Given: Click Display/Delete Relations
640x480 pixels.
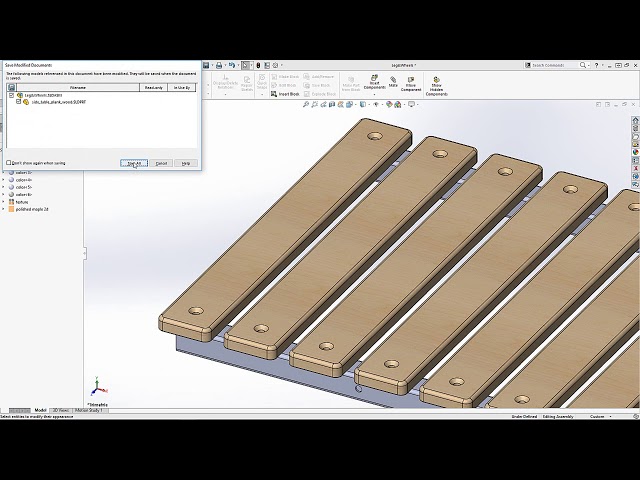Looking at the screenshot, I should click(225, 82).
